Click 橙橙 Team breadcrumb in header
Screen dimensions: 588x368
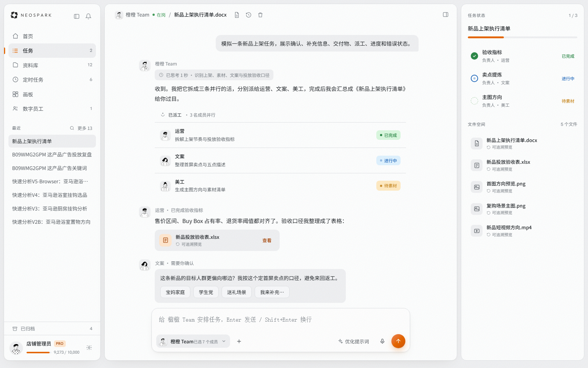click(x=137, y=15)
